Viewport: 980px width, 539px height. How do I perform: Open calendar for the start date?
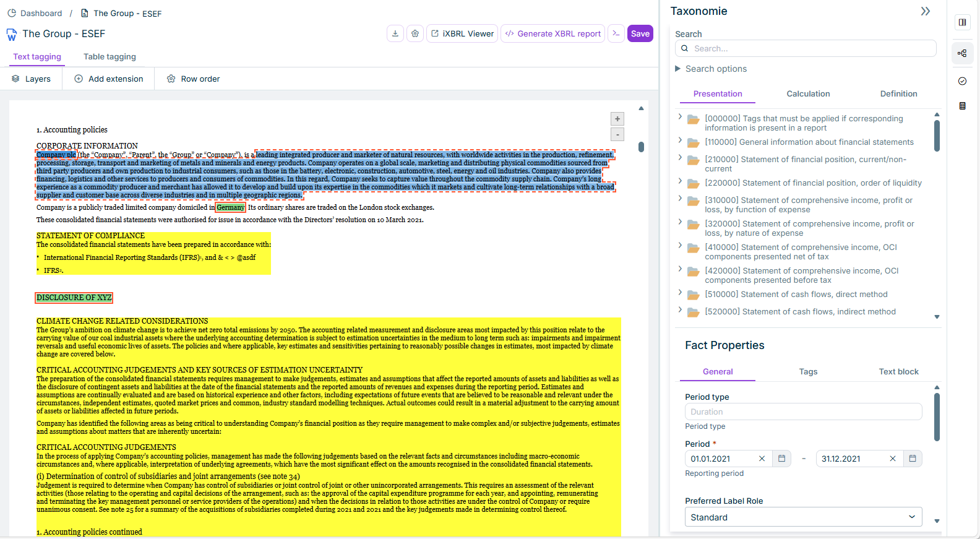tap(781, 459)
